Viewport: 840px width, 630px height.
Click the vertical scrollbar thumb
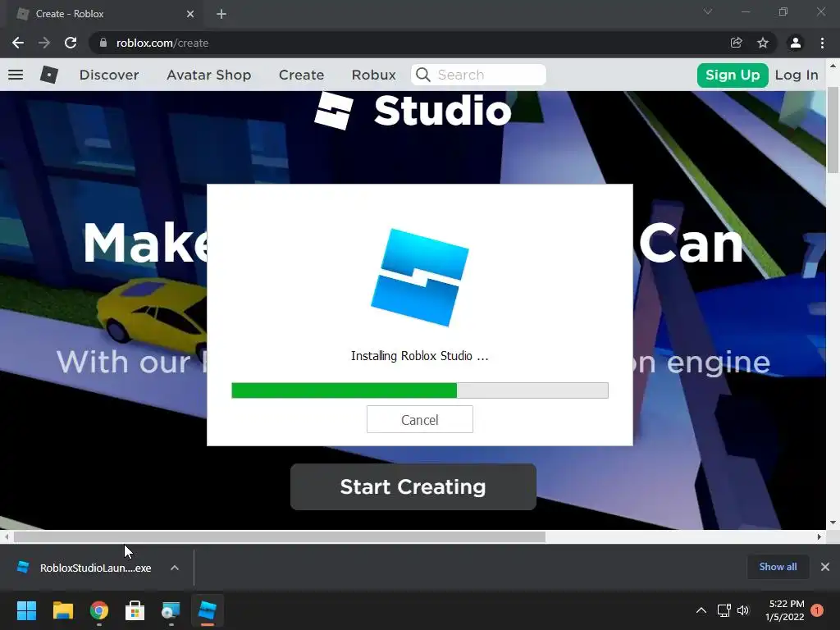(x=833, y=130)
